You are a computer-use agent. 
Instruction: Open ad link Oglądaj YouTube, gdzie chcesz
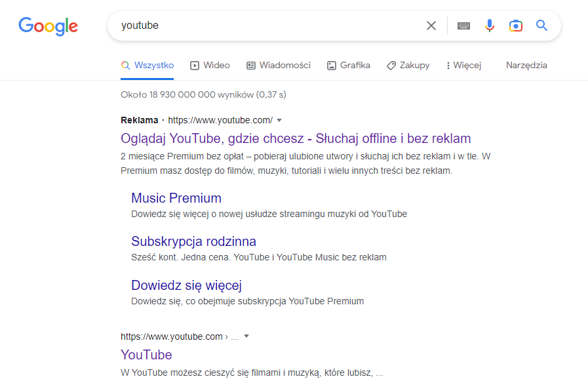point(296,138)
